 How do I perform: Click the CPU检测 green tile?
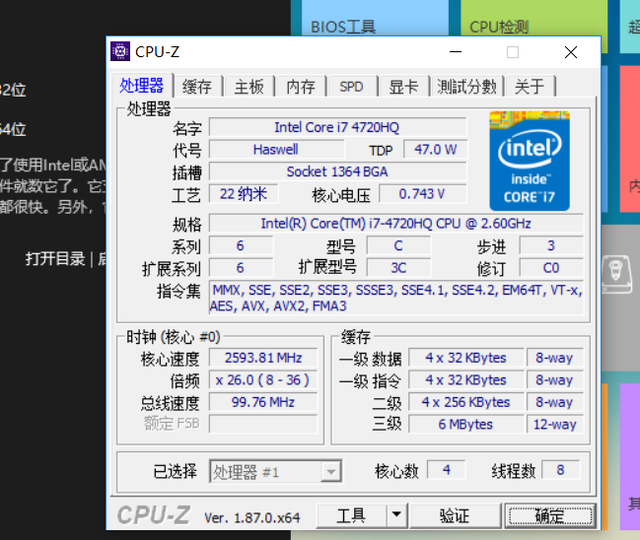[x=534, y=18]
